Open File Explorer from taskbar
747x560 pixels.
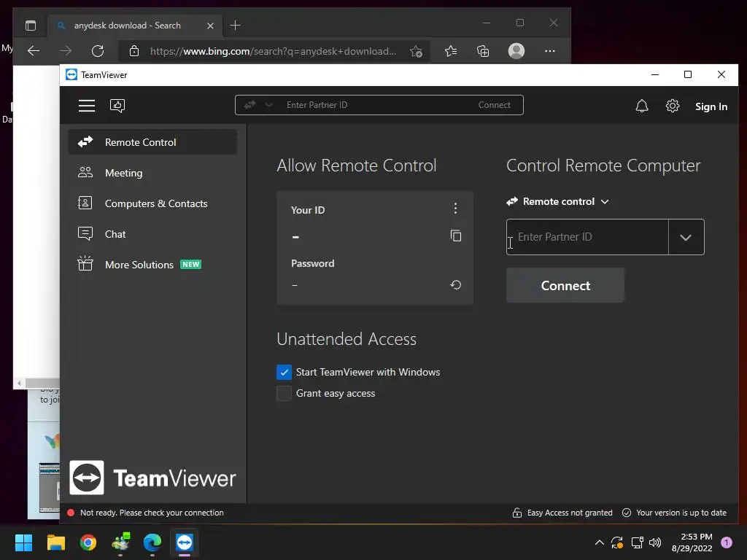pos(55,542)
